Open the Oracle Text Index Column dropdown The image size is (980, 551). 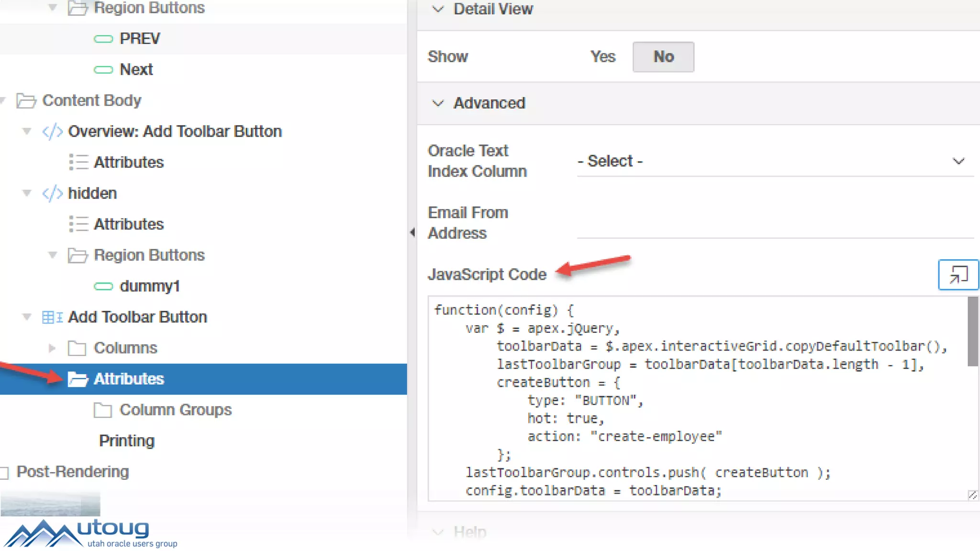coord(775,161)
